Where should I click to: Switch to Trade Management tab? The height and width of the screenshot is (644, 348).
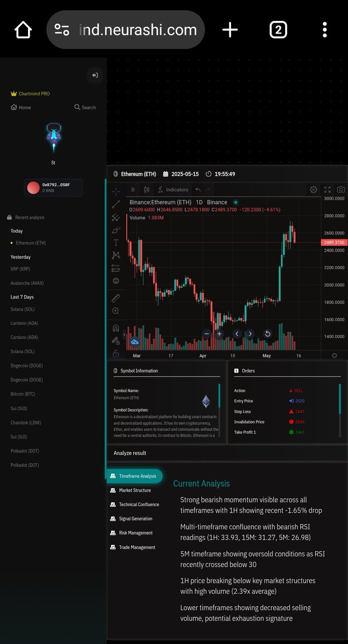pos(132,547)
